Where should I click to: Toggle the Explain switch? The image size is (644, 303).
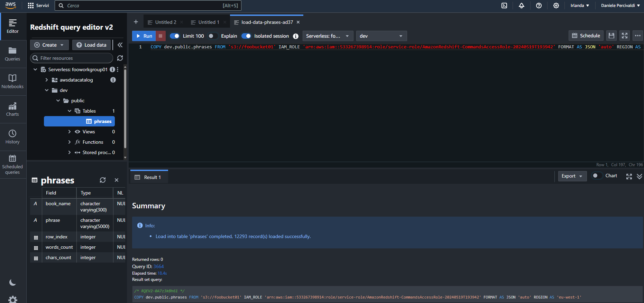[x=213, y=36]
